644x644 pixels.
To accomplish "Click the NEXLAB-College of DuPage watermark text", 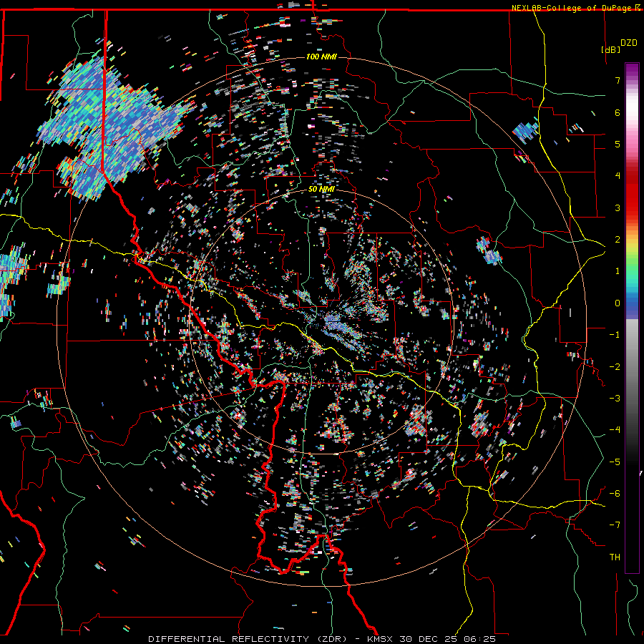I will tap(572, 8).
